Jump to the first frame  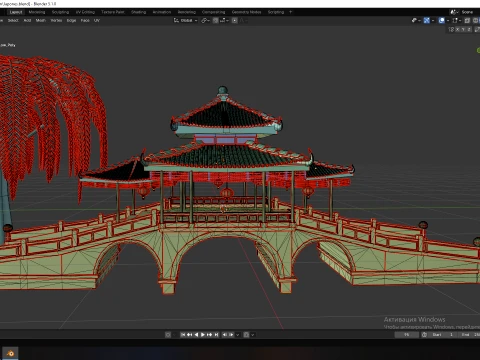pos(183,335)
